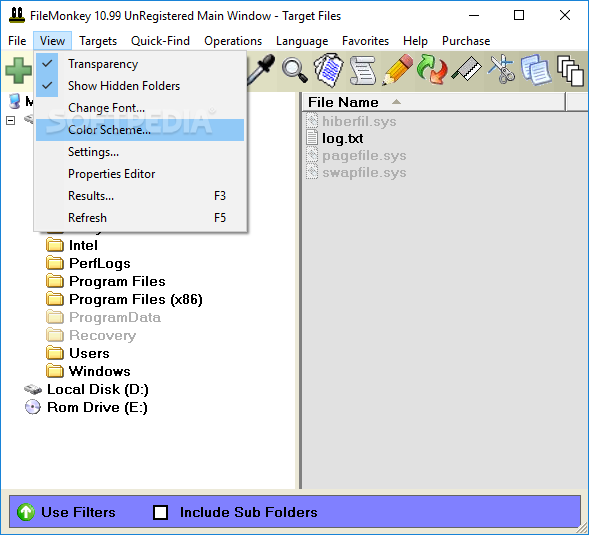Open the Quick-Find menu
Image resolution: width=589 pixels, height=535 pixels.
160,41
